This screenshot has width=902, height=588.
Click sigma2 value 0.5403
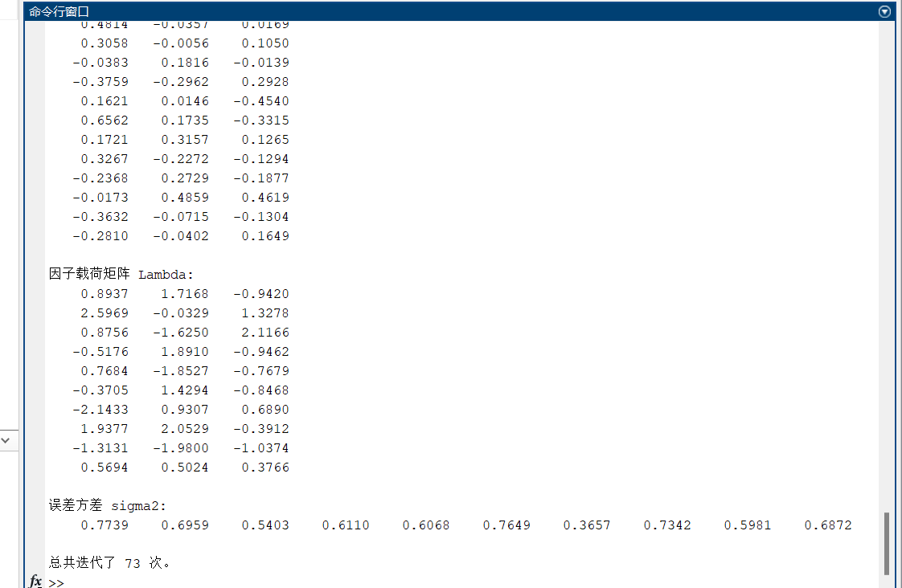point(265,525)
